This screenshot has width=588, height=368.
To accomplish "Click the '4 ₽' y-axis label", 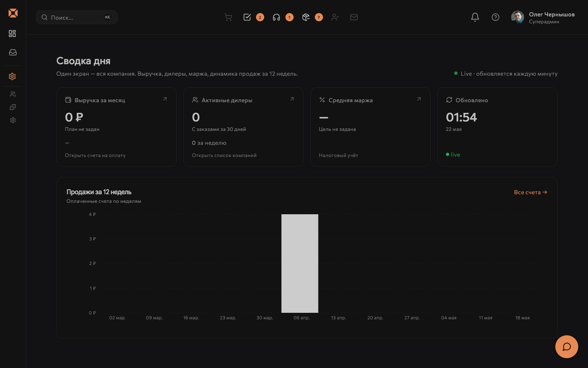I will tap(92, 214).
